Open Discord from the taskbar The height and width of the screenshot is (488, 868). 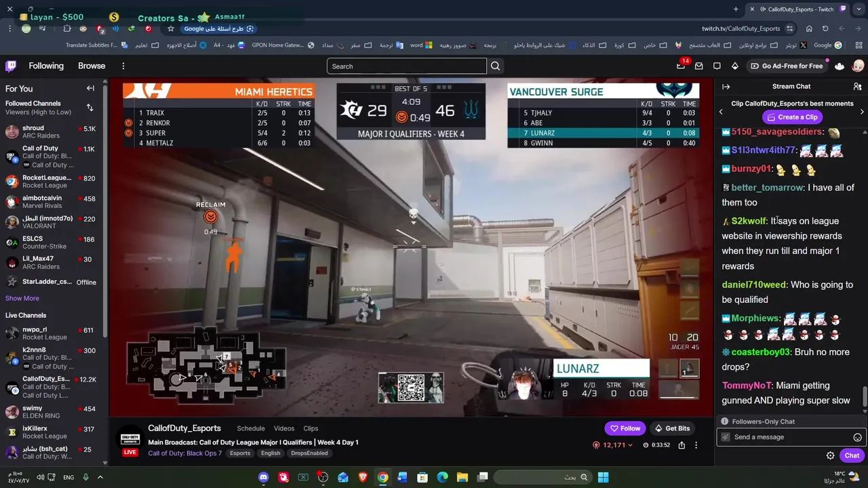[263, 477]
